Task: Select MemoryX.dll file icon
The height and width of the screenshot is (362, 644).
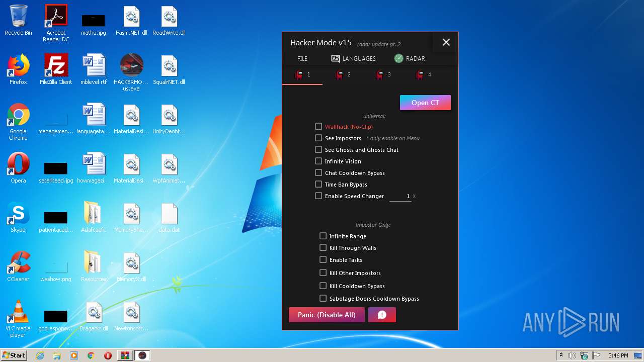Action: click(x=131, y=266)
